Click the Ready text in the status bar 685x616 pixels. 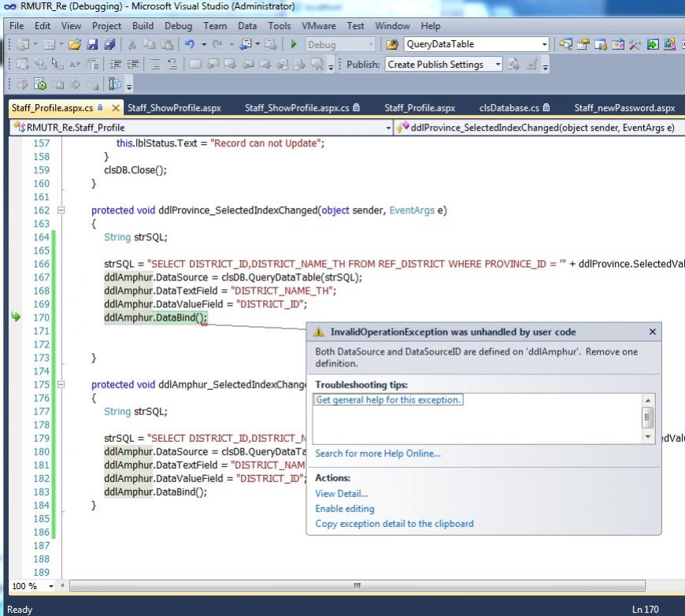20,610
